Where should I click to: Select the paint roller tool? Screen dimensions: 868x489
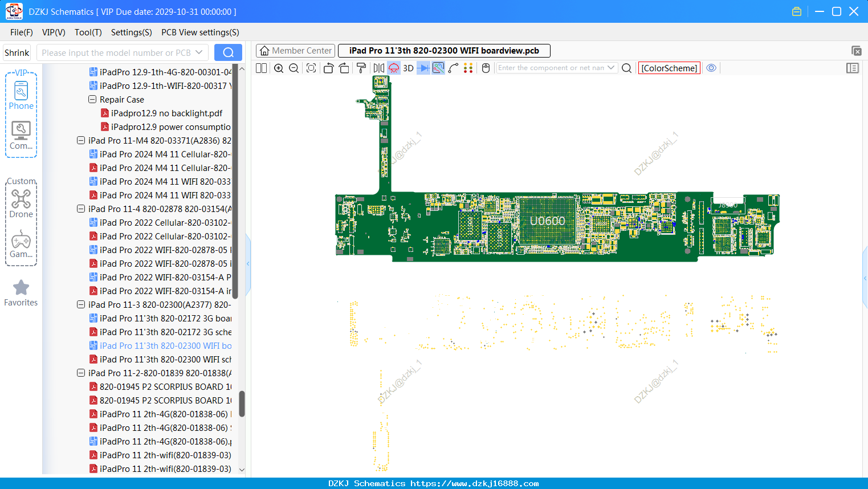coord(361,68)
